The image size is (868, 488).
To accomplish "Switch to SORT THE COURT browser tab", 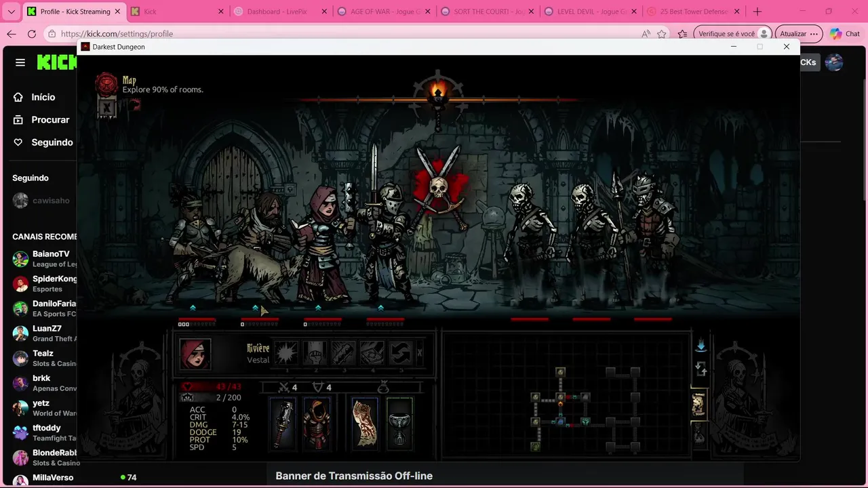I will (x=487, y=12).
